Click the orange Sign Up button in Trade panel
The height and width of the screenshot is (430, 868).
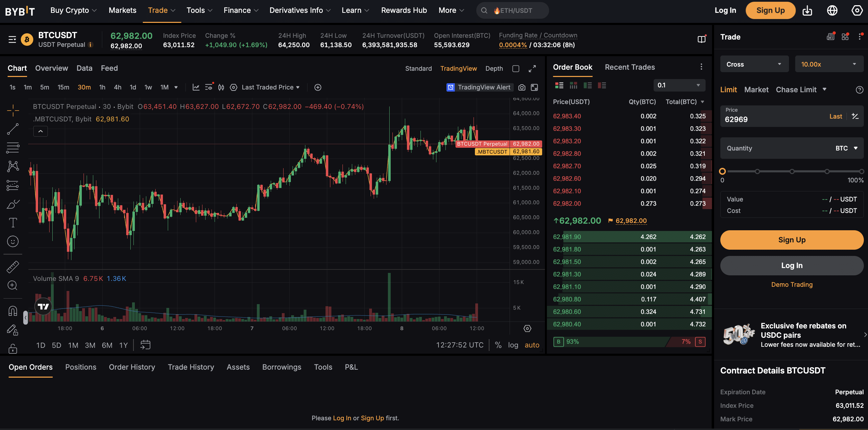[792, 240]
